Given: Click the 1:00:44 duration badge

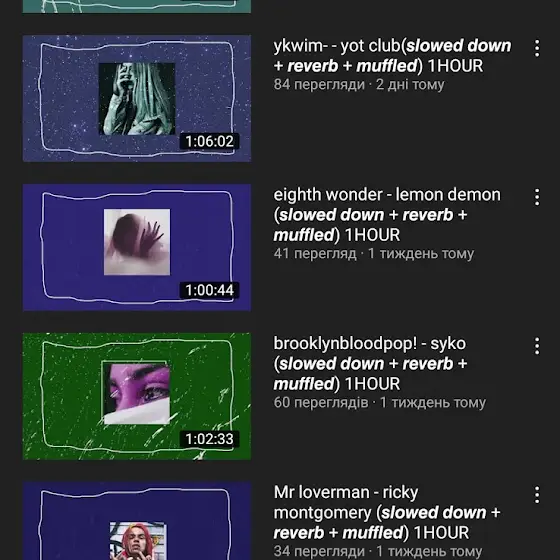Looking at the screenshot, I should pyautogui.click(x=210, y=290).
